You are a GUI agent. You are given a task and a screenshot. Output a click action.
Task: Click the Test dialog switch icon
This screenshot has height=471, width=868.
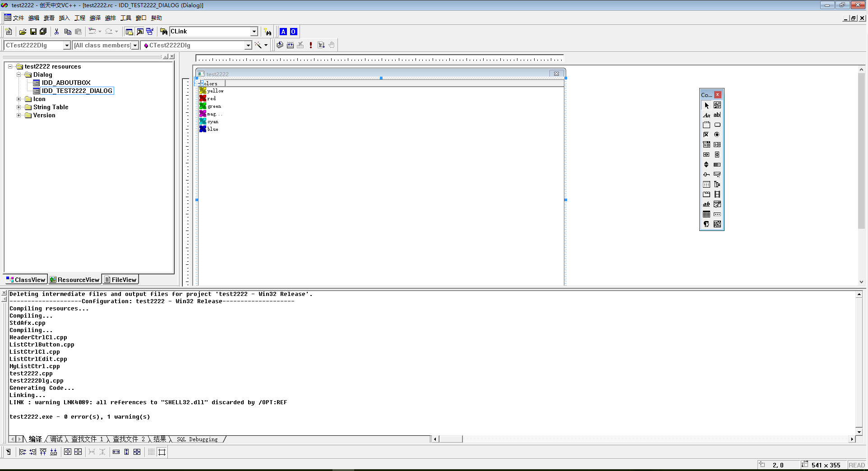pyautogui.click(x=8, y=452)
